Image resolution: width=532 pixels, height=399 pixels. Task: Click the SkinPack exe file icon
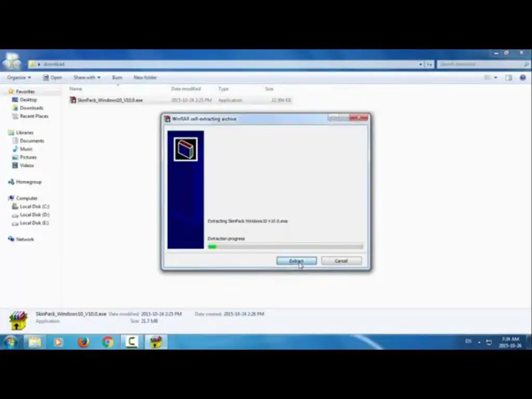pyautogui.click(x=73, y=100)
